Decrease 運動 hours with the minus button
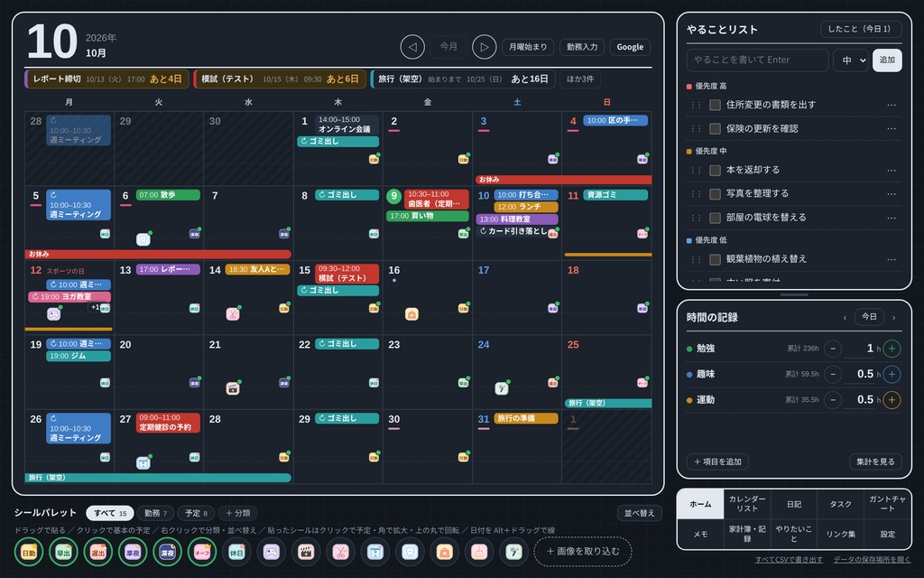This screenshot has height=578, width=924. pos(833,400)
